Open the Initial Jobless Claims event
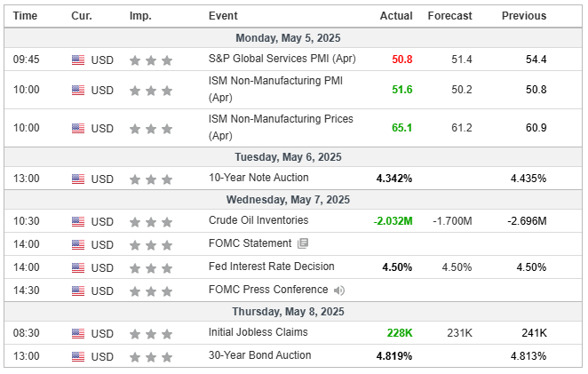Screen dimensions: 588x374 coord(258,332)
